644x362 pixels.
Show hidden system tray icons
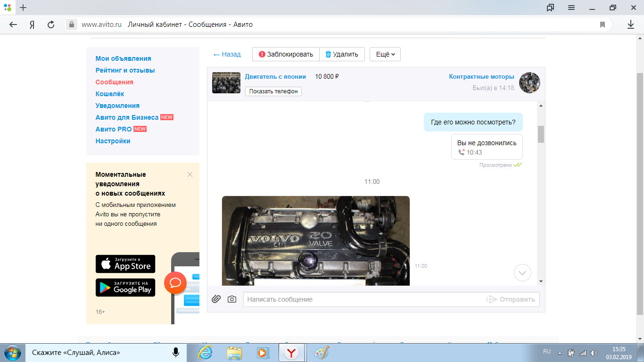click(x=560, y=353)
